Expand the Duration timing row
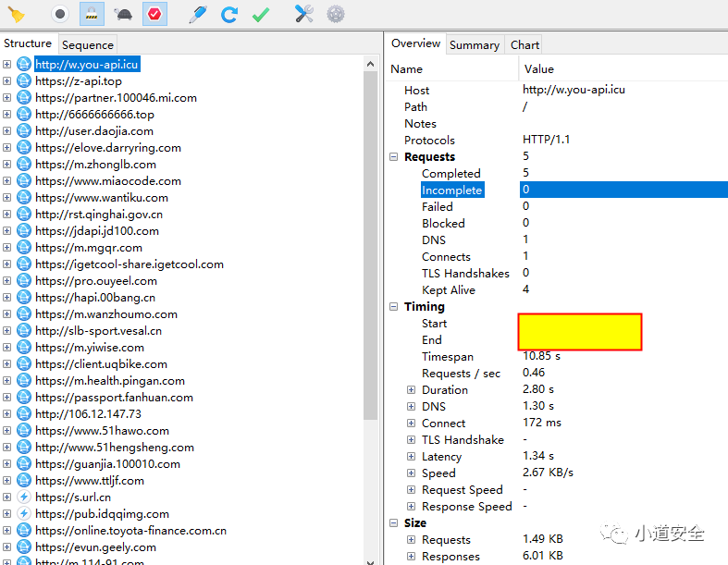This screenshot has width=728, height=565. [x=412, y=390]
